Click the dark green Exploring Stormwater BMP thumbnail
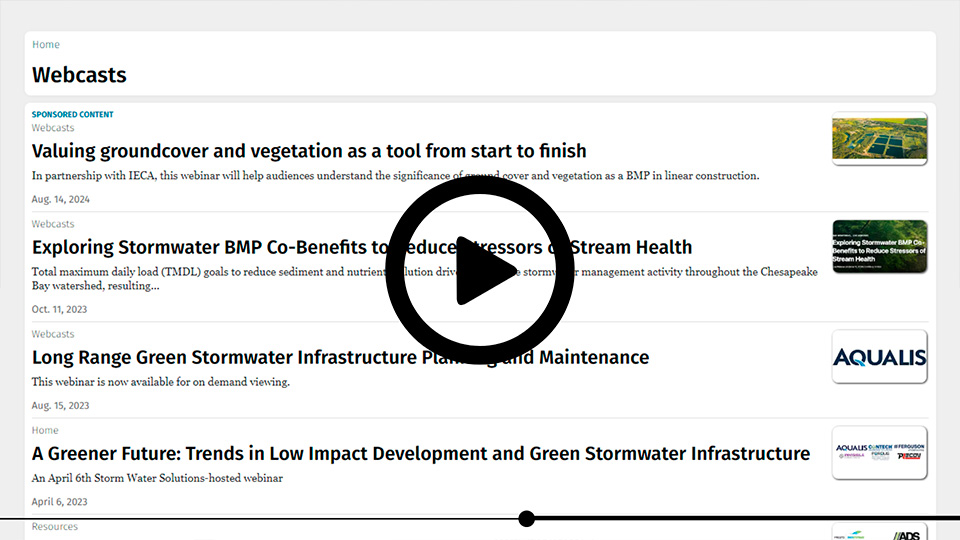The image size is (960, 540). [x=879, y=246]
